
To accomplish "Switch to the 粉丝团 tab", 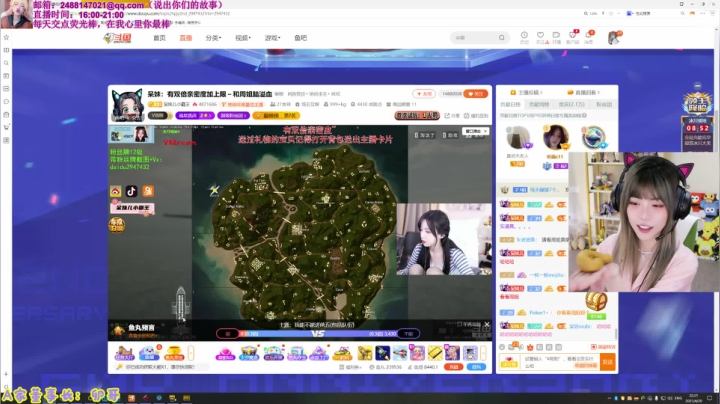I will point(604,105).
